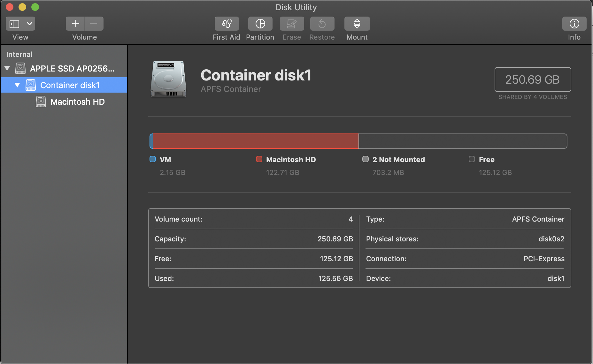Click the red Macintosh HD usage bar
This screenshot has height=364, width=593.
(256, 141)
